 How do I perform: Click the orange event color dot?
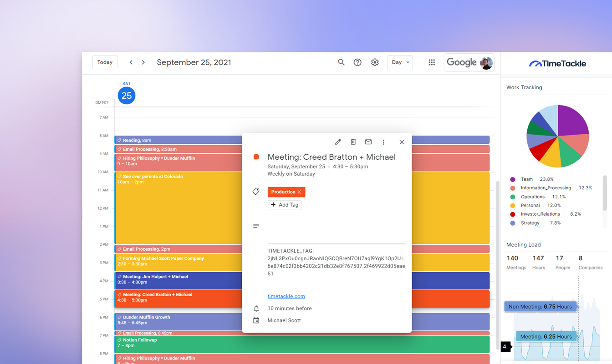click(256, 157)
